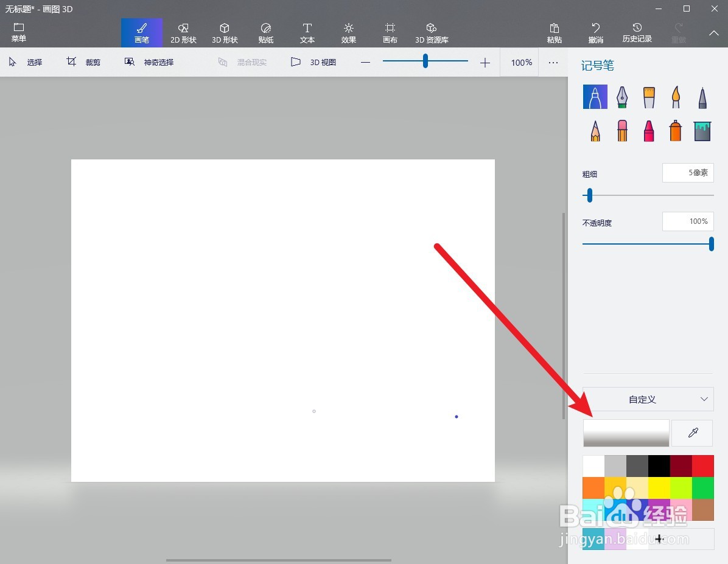Select the Fill bucket tool
This screenshot has height=564, width=728.
click(702, 130)
